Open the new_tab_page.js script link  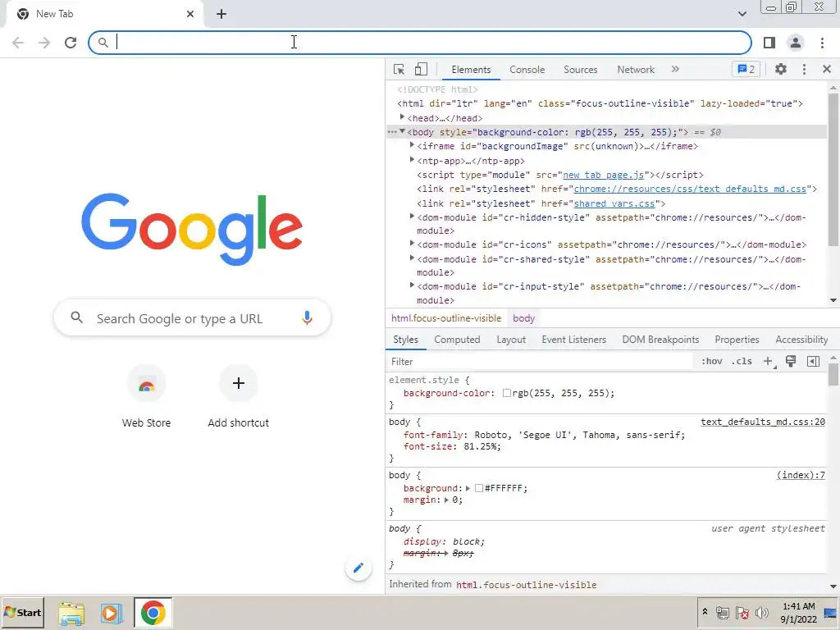(603, 176)
